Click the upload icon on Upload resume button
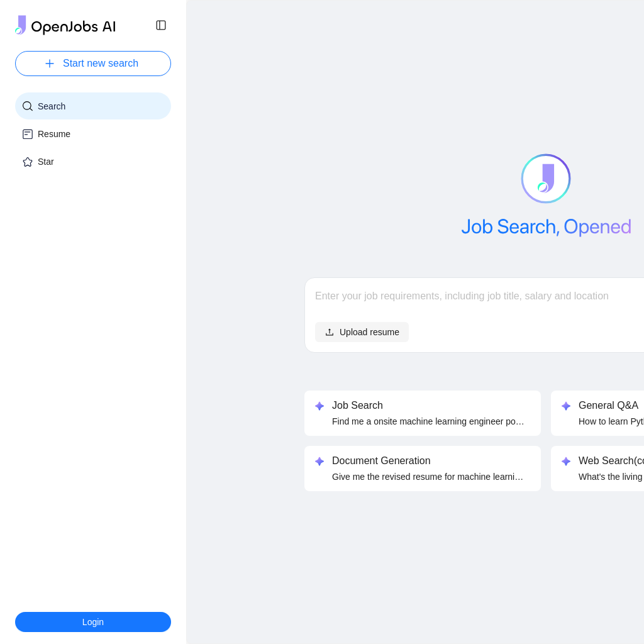644x644 pixels. (330, 332)
